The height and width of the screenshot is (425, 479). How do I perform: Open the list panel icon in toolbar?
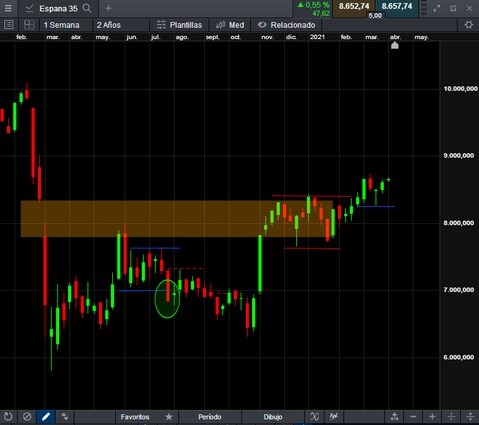click(9, 25)
